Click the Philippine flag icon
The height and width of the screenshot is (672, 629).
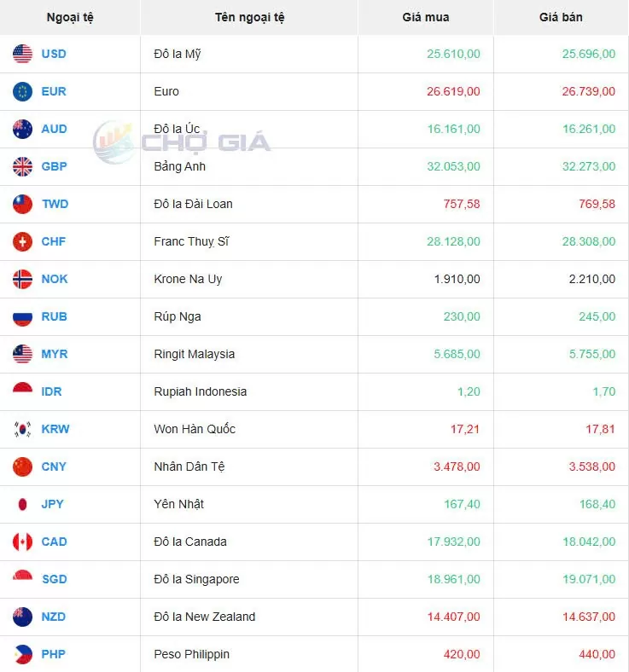[x=23, y=654]
